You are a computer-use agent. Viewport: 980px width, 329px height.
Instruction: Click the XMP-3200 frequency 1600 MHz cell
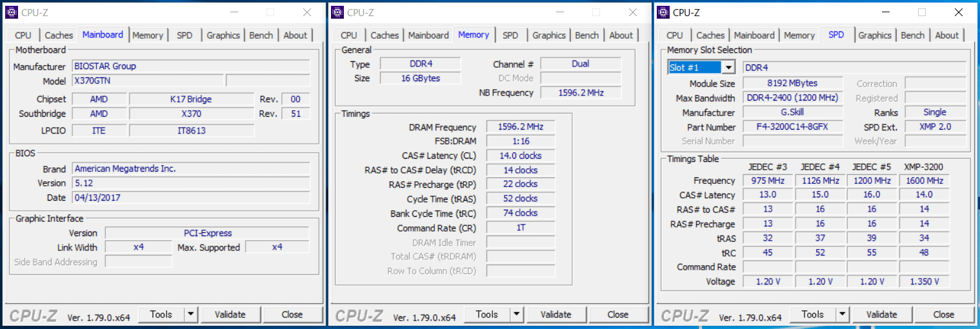point(924,181)
